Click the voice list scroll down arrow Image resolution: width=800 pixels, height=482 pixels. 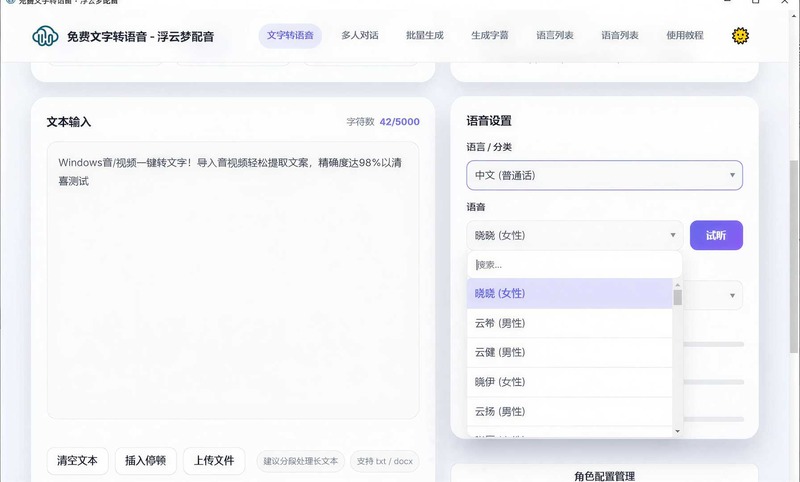pos(678,432)
